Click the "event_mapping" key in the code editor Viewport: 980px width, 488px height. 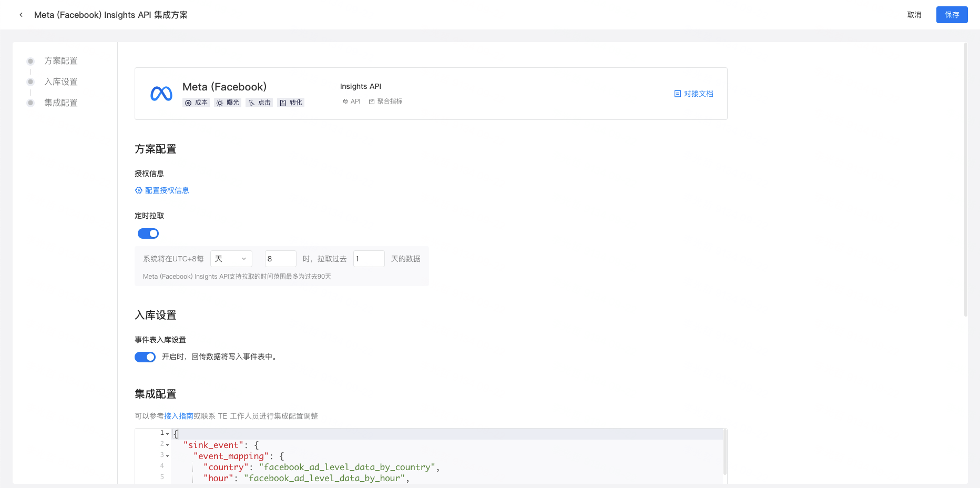[231, 456]
